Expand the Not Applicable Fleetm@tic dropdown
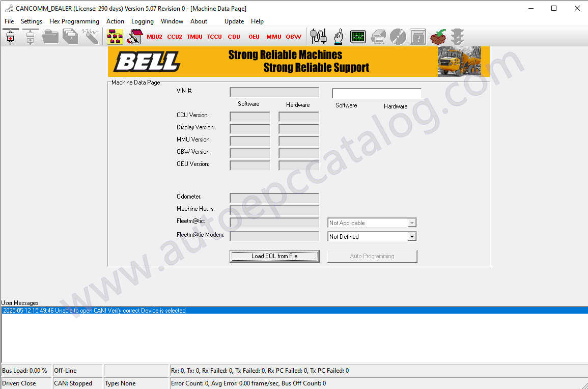Viewport: 588px width, 389px height. [412, 223]
